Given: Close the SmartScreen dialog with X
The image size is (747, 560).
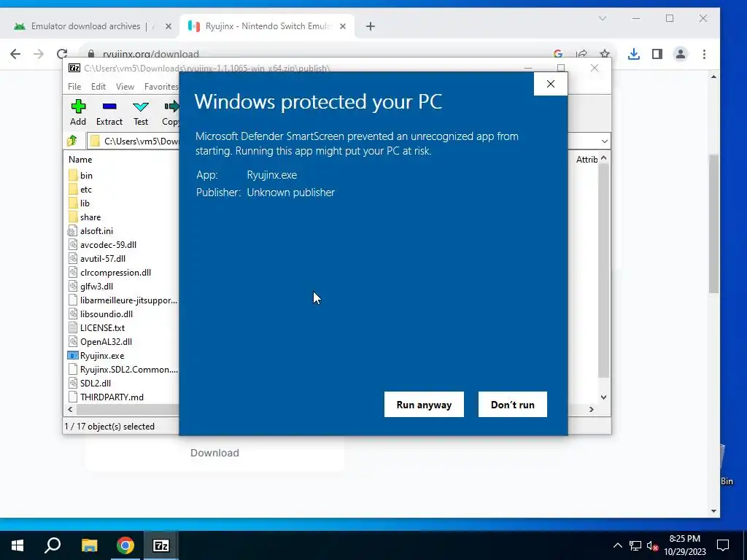Looking at the screenshot, I should pos(550,84).
